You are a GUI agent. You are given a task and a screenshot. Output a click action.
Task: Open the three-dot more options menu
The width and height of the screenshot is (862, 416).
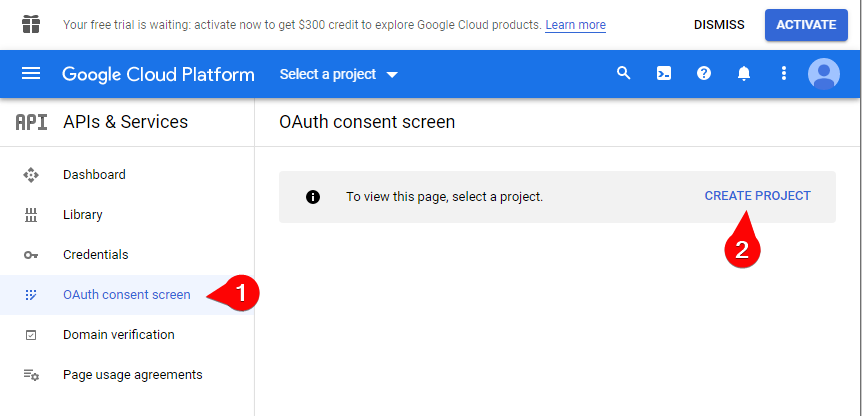[x=784, y=74]
